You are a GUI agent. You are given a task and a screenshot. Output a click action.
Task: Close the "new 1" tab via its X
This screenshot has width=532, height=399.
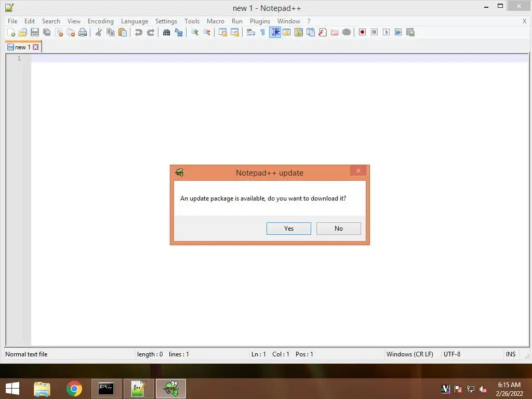pos(36,47)
